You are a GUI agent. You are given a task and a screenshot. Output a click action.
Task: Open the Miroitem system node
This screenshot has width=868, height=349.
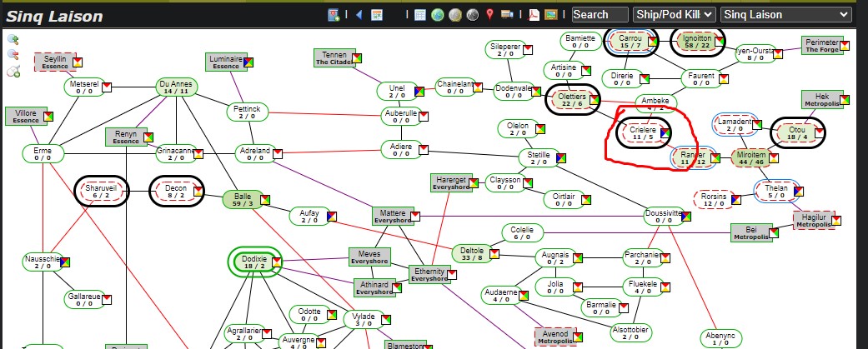click(752, 158)
